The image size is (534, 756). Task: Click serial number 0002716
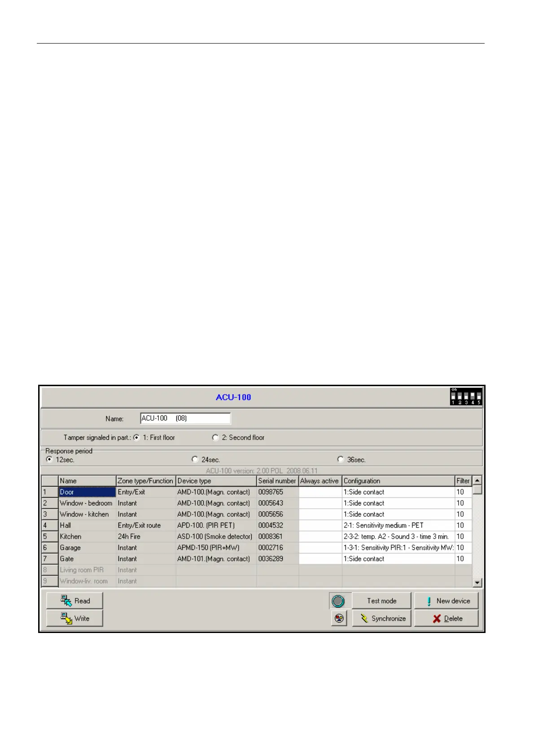(x=278, y=548)
